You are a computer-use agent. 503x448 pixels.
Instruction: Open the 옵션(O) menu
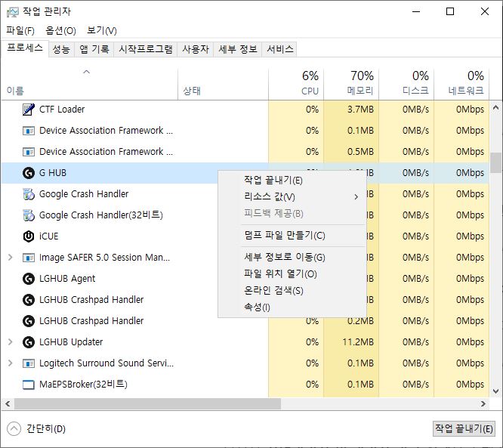click(60, 31)
